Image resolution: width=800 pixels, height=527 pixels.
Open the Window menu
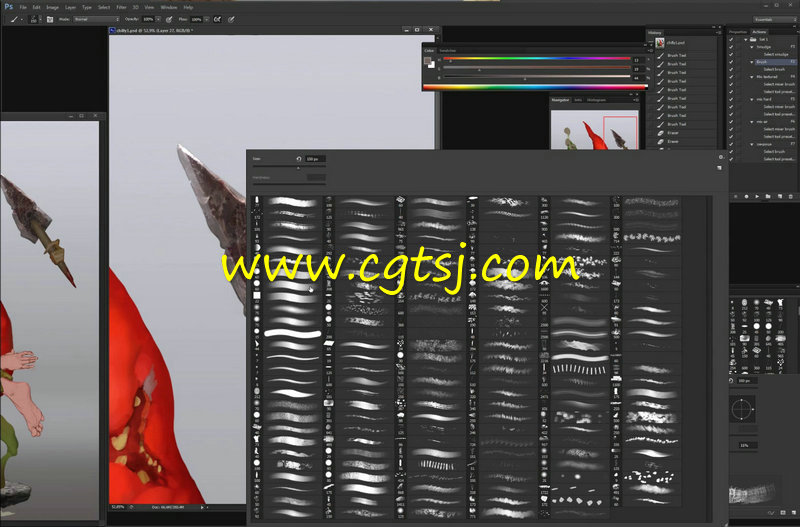[169, 7]
